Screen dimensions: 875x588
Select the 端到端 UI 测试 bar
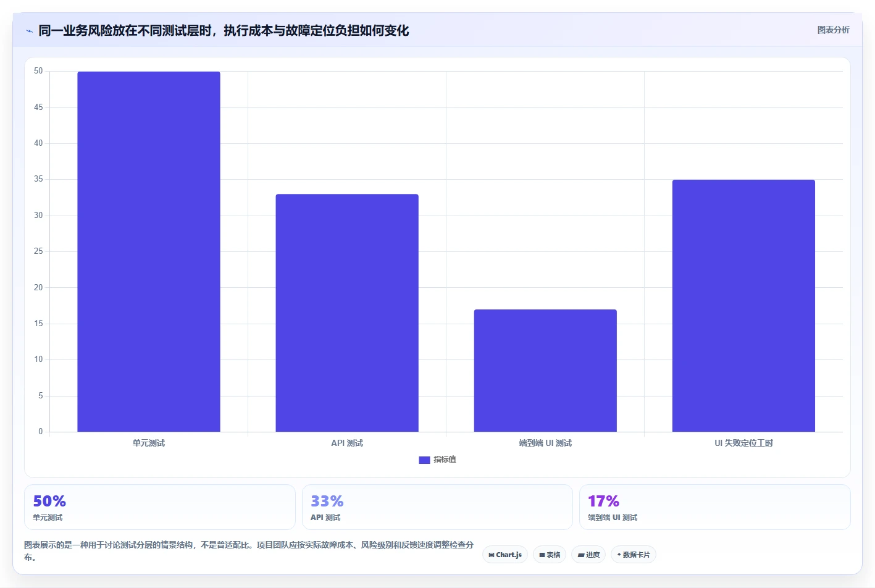coord(545,371)
